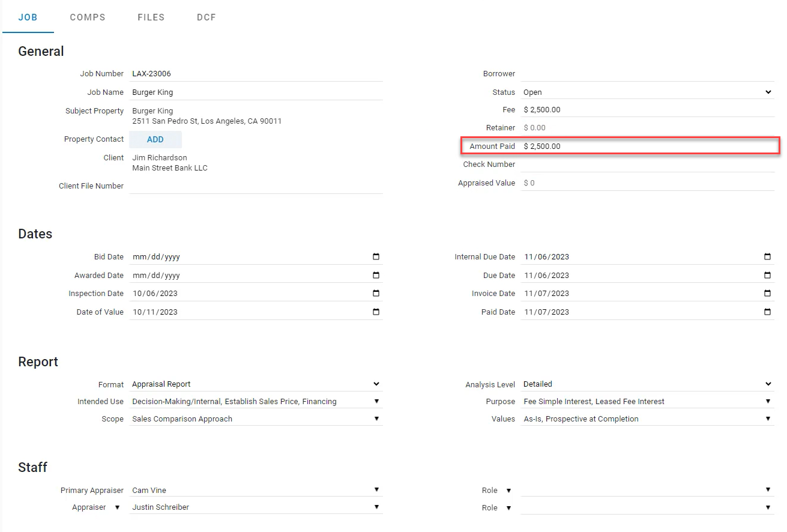Click calendar icon in Due Date field
The image size is (787, 532).
(x=767, y=276)
